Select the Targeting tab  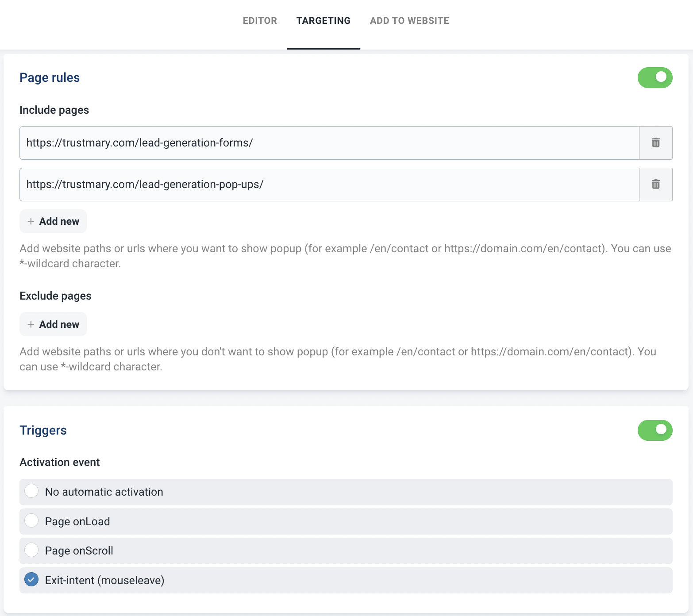(x=323, y=21)
